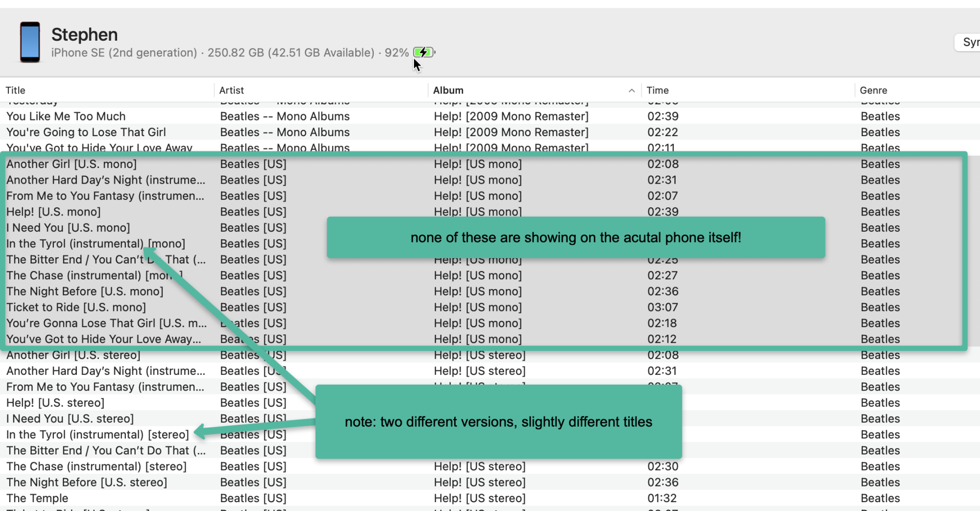Select the song Help! [U.S. stereo]

55,403
